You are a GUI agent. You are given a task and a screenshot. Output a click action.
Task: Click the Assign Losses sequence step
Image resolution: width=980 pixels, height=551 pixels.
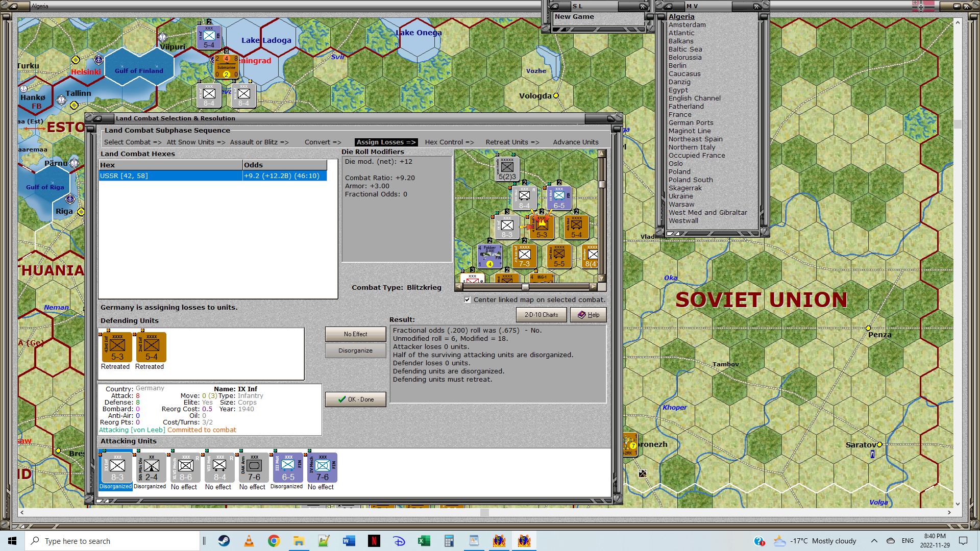pyautogui.click(x=386, y=142)
